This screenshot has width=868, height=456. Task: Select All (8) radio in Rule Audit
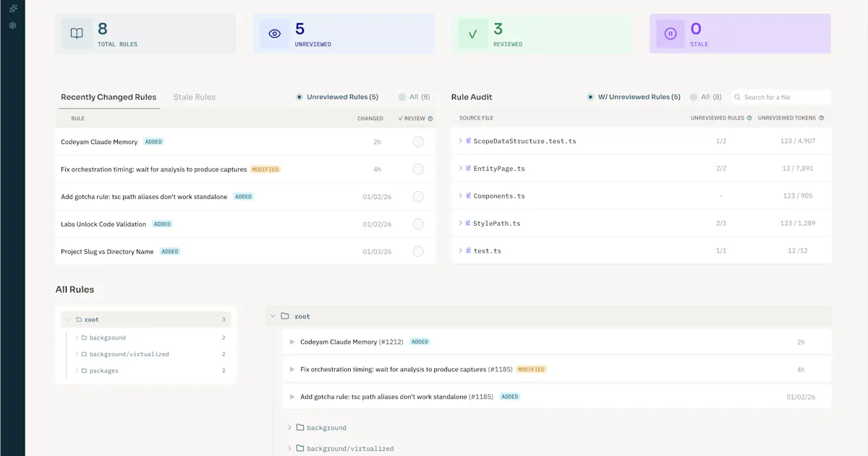point(694,97)
